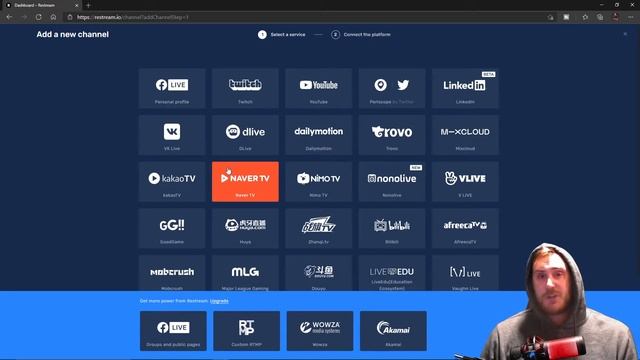Select the Akamai tile

tap(393, 331)
